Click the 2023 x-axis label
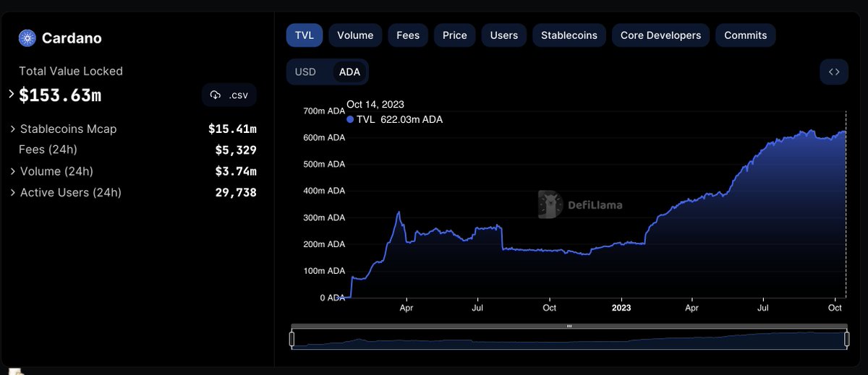This screenshot has width=868, height=375. click(x=621, y=308)
